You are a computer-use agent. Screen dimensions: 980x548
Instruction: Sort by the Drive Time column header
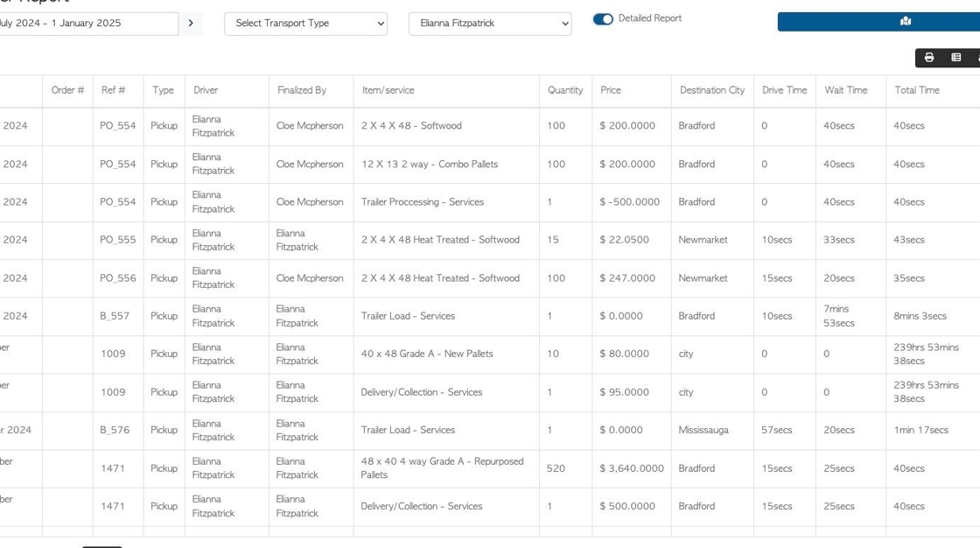point(784,90)
